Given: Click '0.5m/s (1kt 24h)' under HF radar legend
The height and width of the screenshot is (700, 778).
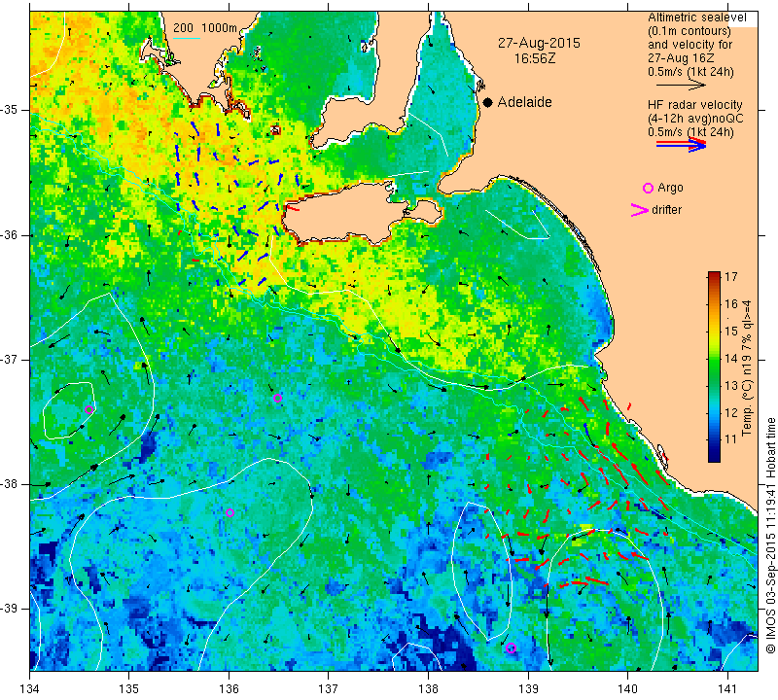Looking at the screenshot, I should tap(690, 132).
